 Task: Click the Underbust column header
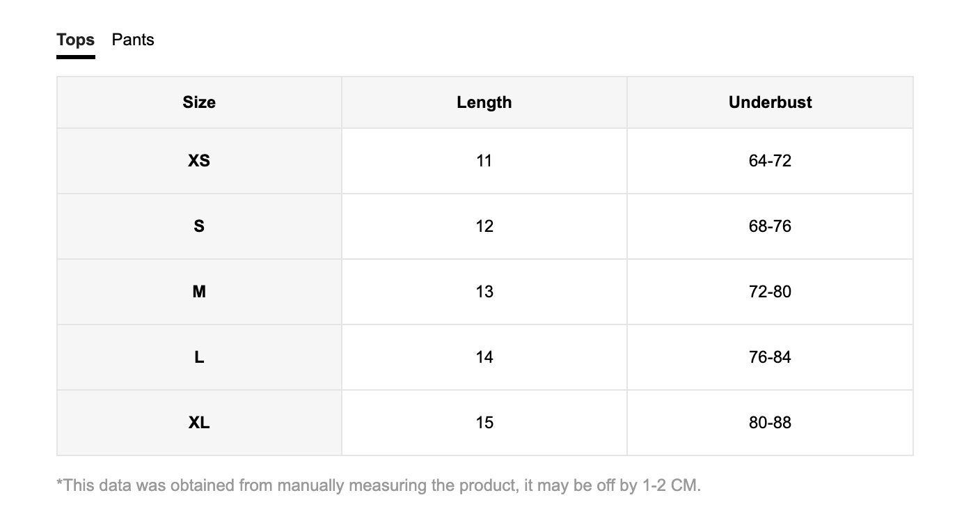pos(770,102)
